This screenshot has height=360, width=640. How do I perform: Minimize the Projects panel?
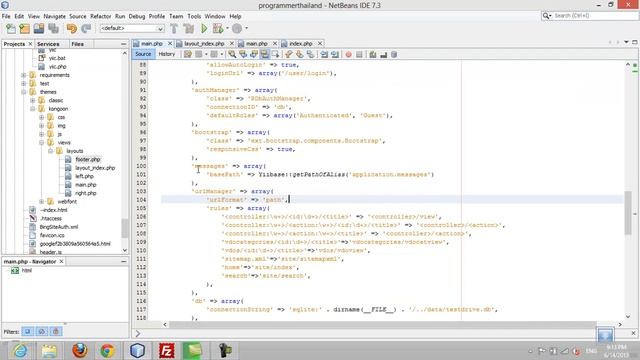124,44
